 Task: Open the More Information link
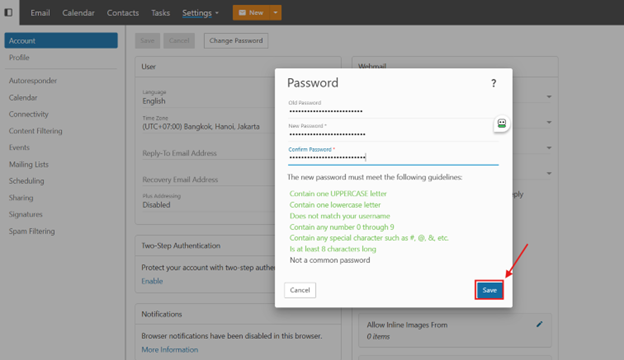coord(170,350)
